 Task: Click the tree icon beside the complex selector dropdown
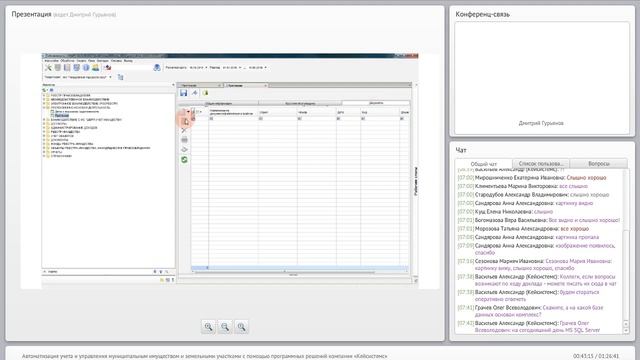(120, 77)
